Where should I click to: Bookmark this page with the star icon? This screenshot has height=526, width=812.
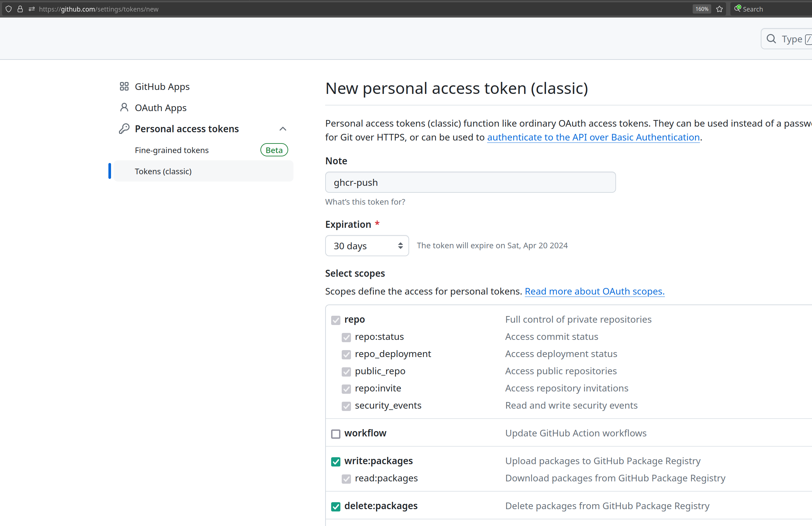719,9
